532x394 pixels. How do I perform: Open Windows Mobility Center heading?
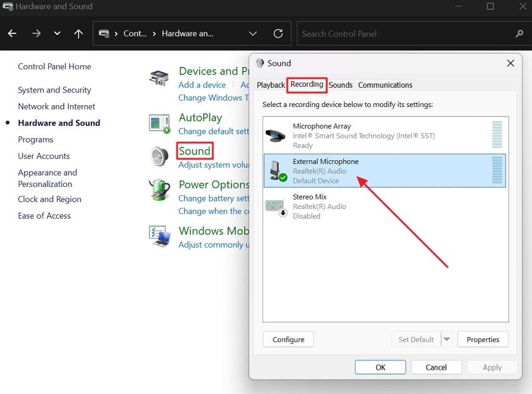click(214, 231)
